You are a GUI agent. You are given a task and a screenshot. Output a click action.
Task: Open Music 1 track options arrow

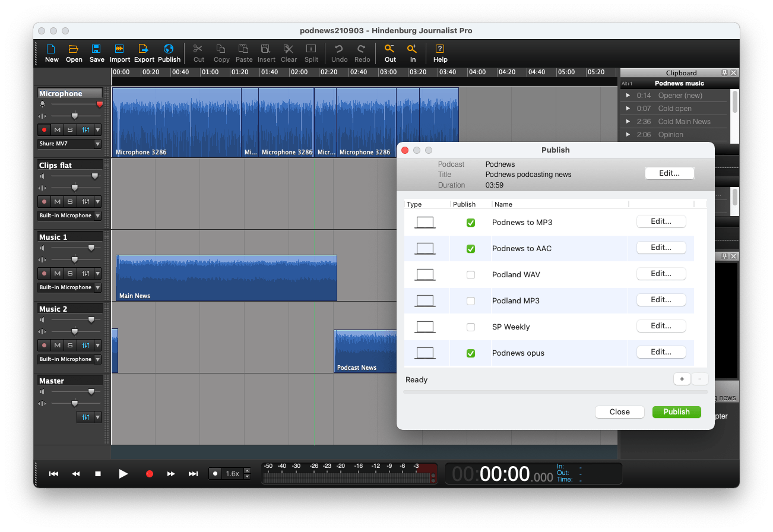(97, 273)
